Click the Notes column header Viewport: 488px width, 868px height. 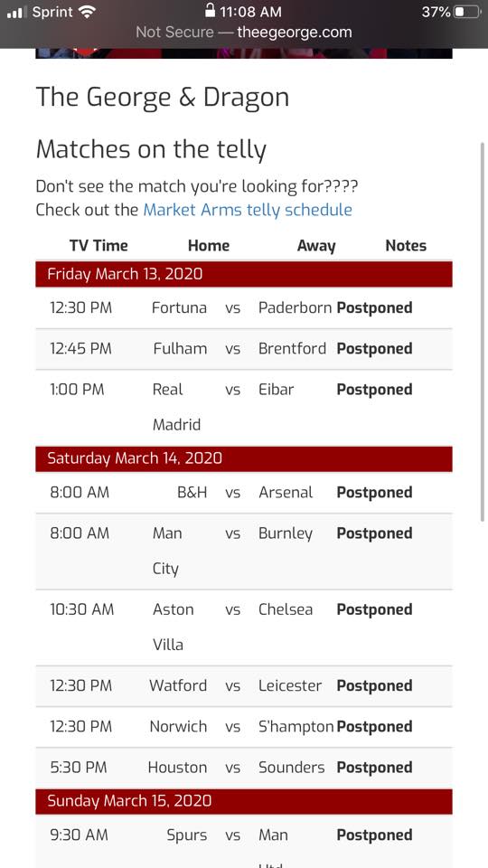[406, 246]
